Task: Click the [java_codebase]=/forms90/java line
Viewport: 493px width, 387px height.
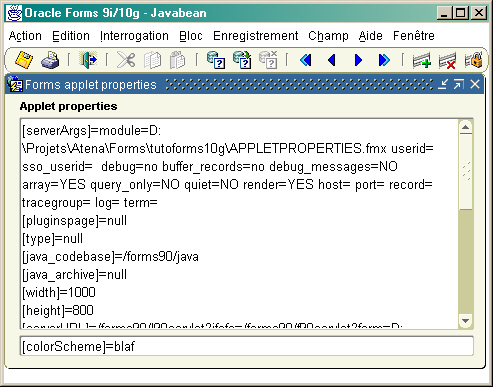Action: (110, 257)
